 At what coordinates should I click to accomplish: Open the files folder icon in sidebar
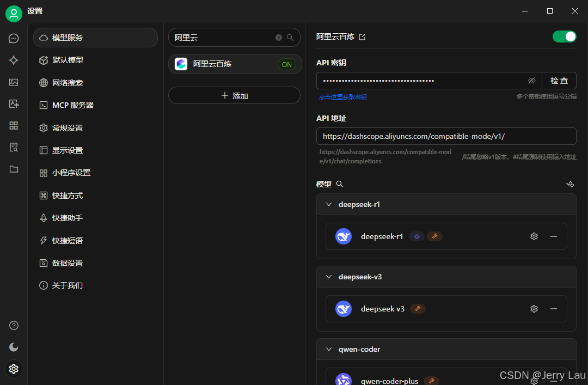(14, 169)
